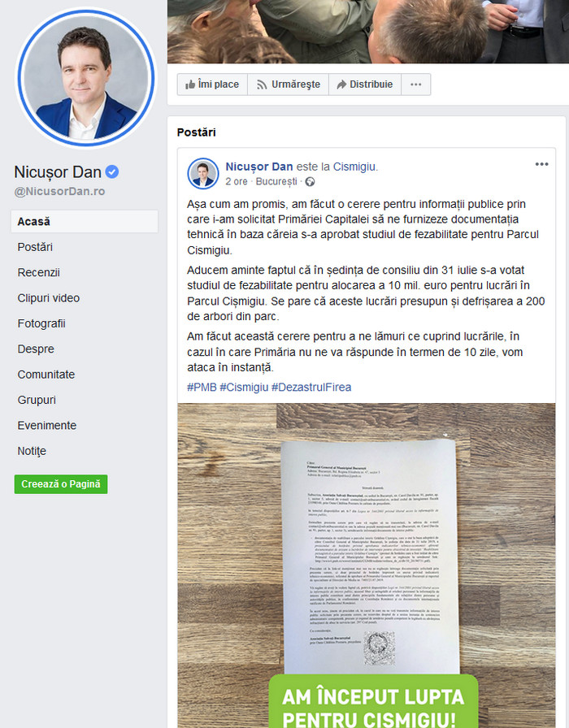
Task: Open the small post author avatar
Action: (203, 174)
